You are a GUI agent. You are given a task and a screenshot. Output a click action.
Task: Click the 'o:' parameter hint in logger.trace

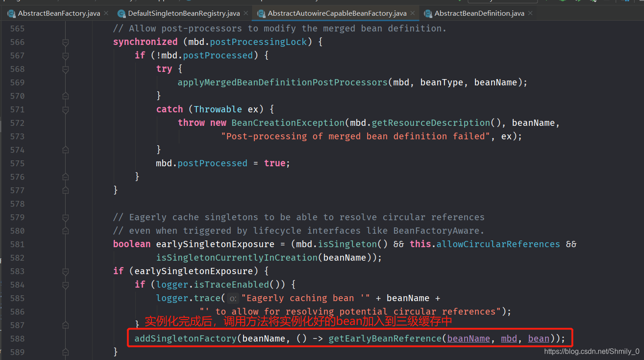click(232, 298)
